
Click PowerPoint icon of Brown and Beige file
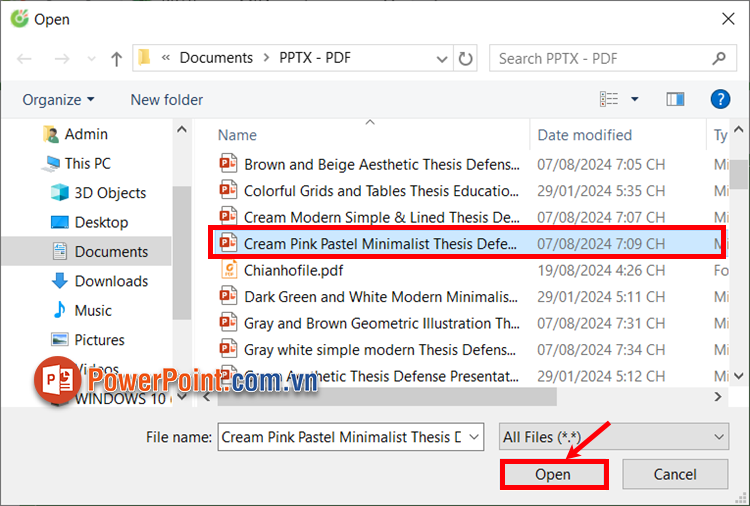point(228,163)
